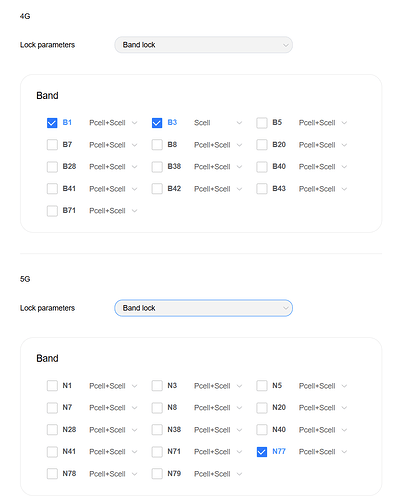
Task: Enable the B7 band checkbox
Action: point(52,145)
